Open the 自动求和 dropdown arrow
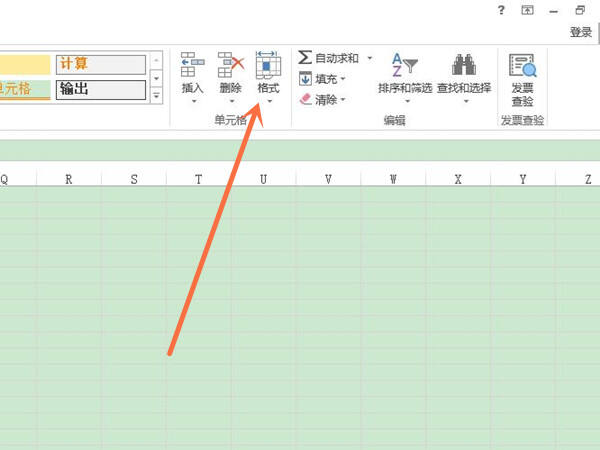 point(370,58)
